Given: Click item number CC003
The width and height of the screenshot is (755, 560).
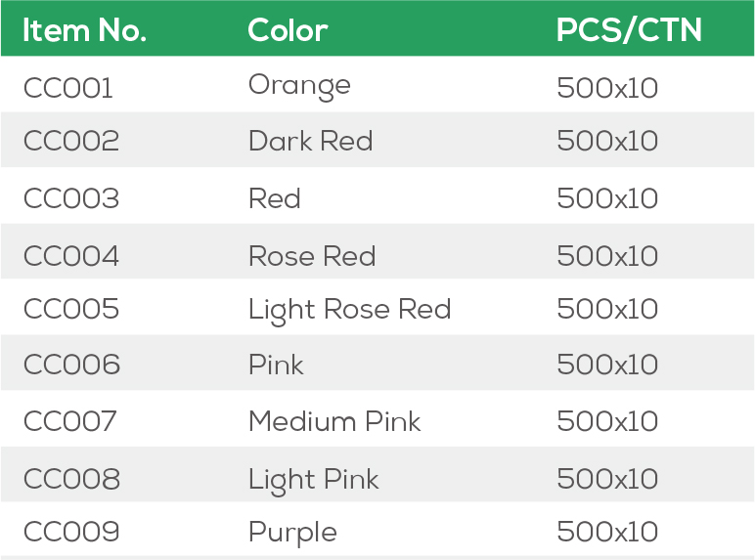Looking at the screenshot, I should (71, 198).
